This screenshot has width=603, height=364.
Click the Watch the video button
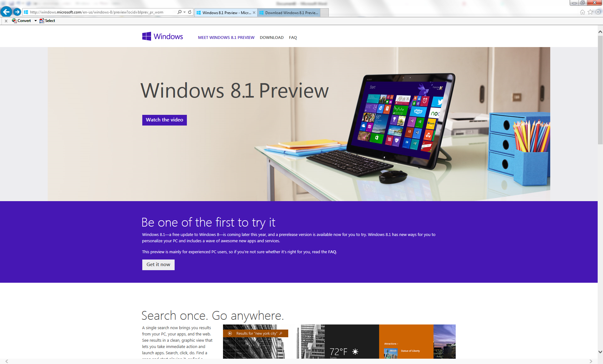[164, 120]
